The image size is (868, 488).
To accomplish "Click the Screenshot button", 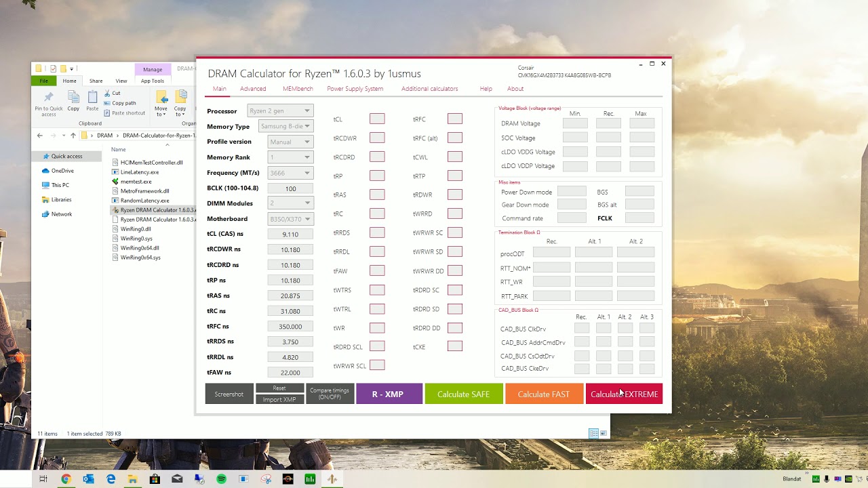I will pos(229,394).
